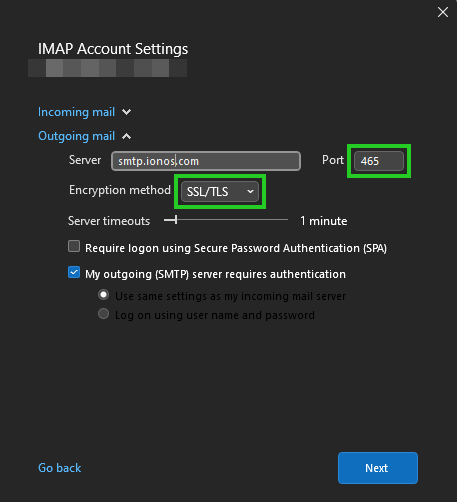Click the Incoming mail section heading
This screenshot has height=502, width=457.
tap(76, 112)
